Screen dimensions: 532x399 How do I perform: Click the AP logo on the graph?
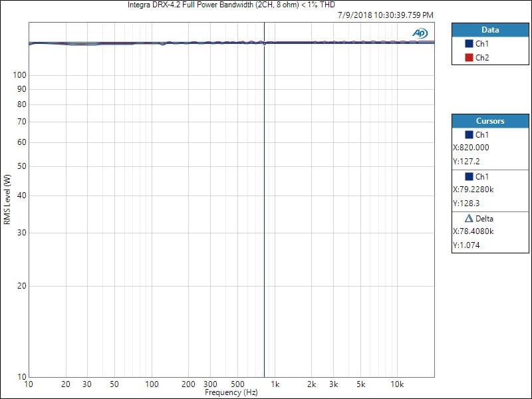tap(420, 33)
